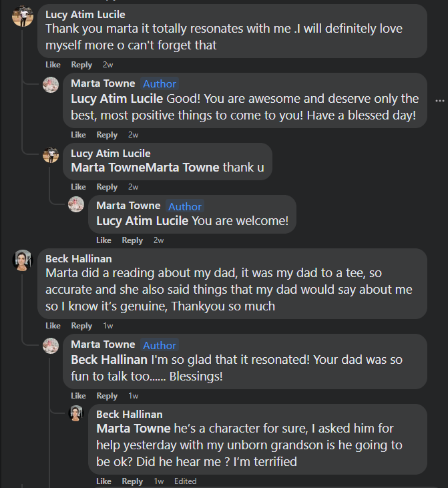The height and width of the screenshot is (488, 448).
Task: Open Beck Hallinan's avatar on the dad reading comment
Action: coord(23,260)
